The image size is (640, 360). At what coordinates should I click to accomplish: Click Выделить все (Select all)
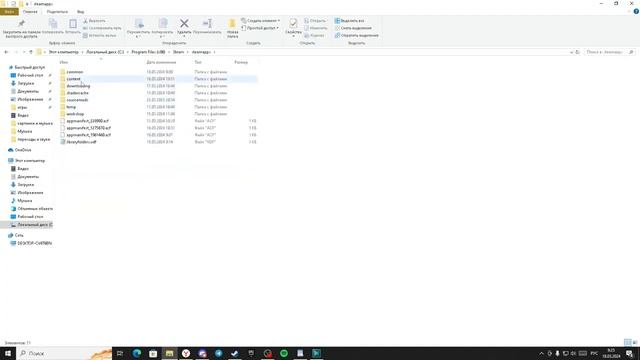point(349,21)
